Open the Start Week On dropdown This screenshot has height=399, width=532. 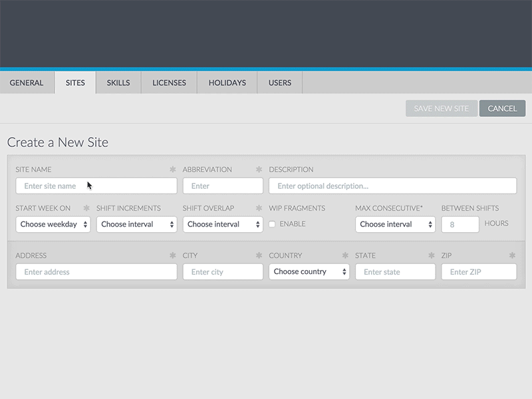tap(53, 225)
